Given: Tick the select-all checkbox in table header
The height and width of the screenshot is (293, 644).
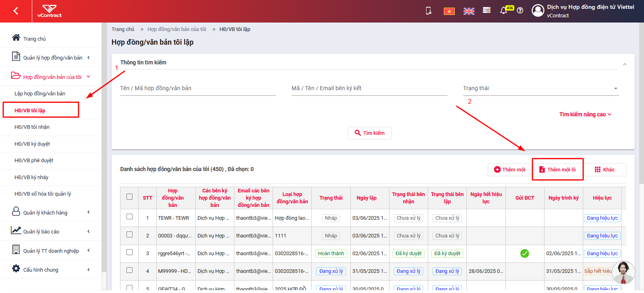Looking at the screenshot, I should [x=129, y=197].
